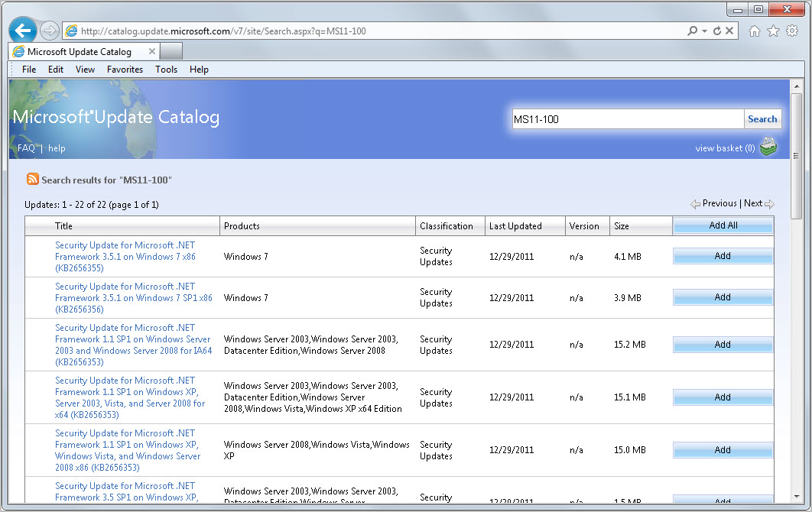Go to the Next results page link
Screen dimensions: 812x512
point(753,203)
